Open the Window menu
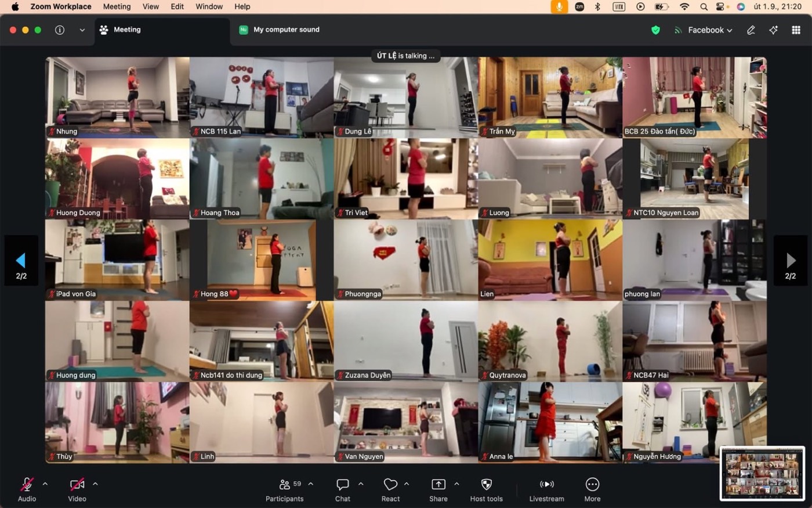The width and height of the screenshot is (812, 508). 209,6
